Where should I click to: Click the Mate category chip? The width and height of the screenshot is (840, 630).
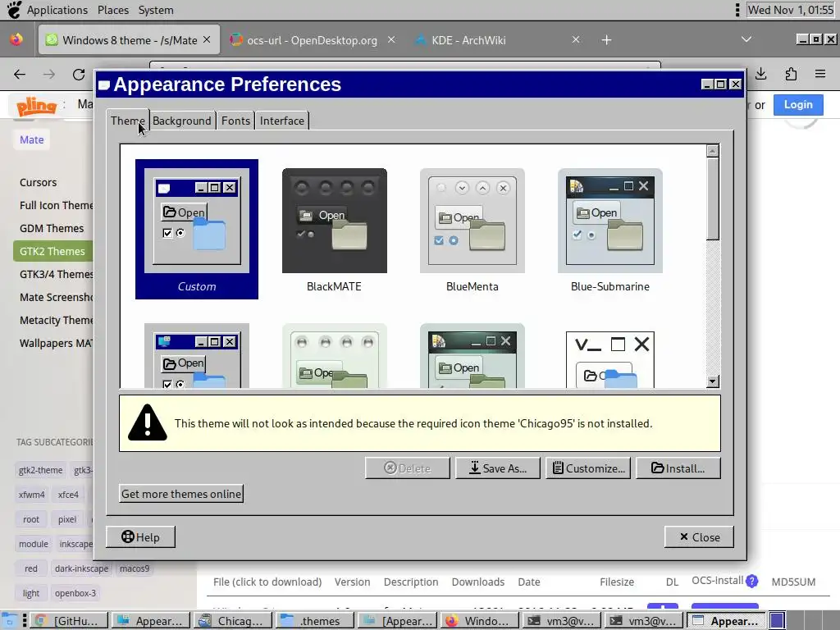[32, 139]
